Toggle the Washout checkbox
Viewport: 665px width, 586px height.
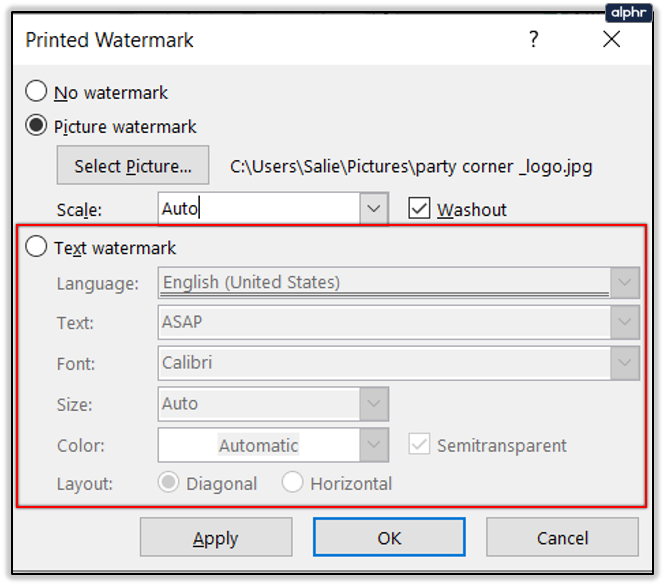[420, 209]
